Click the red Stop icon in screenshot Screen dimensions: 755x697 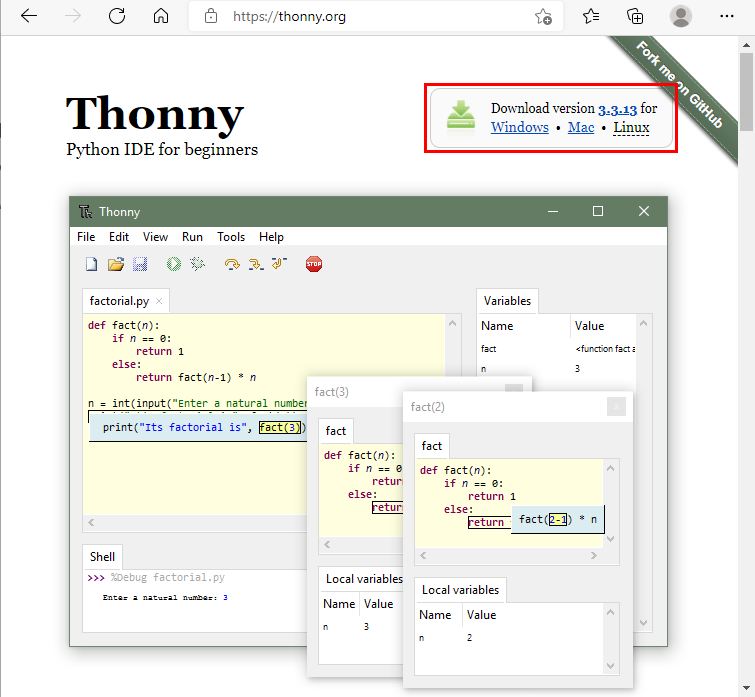314,264
